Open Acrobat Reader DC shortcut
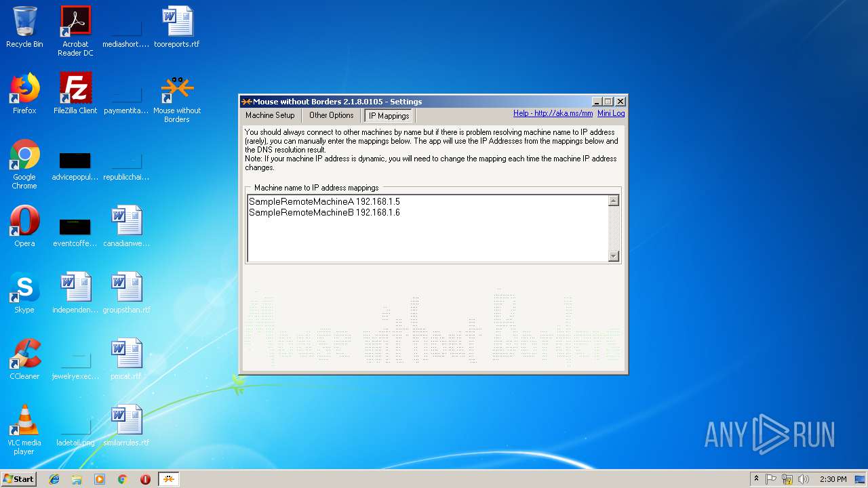 tap(75, 31)
